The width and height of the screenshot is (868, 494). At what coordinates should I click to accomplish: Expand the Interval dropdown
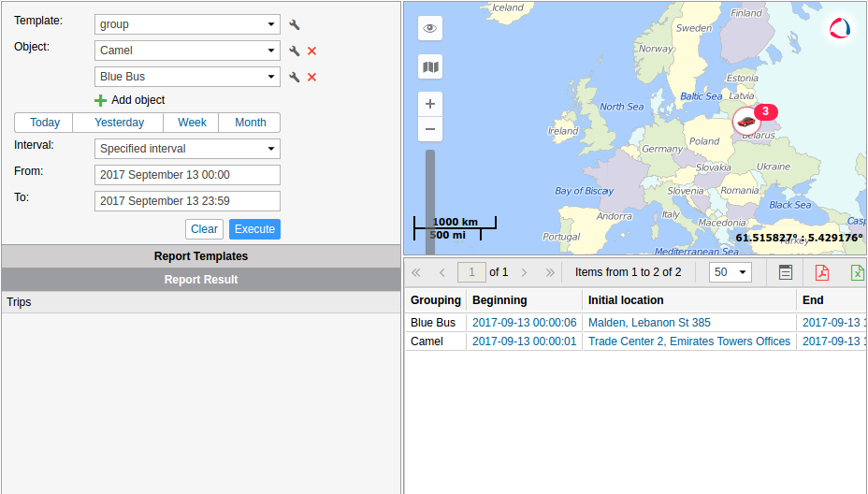pos(187,149)
